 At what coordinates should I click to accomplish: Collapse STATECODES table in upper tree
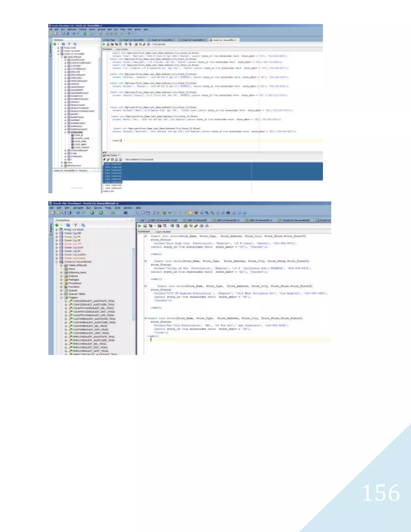65,132
